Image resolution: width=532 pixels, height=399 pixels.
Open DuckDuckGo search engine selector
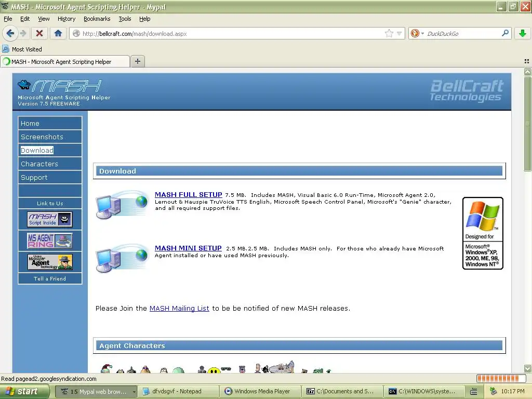tap(417, 33)
